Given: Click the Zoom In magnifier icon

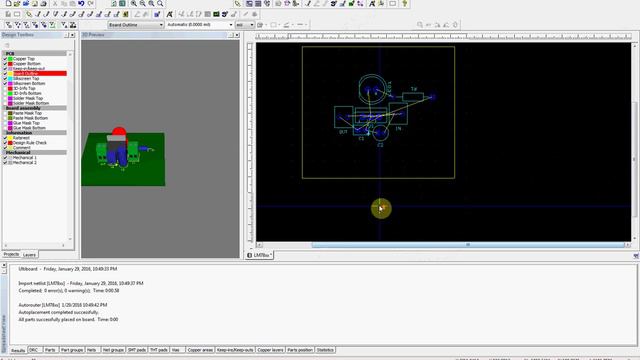Looking at the screenshot, I should point(134,4).
